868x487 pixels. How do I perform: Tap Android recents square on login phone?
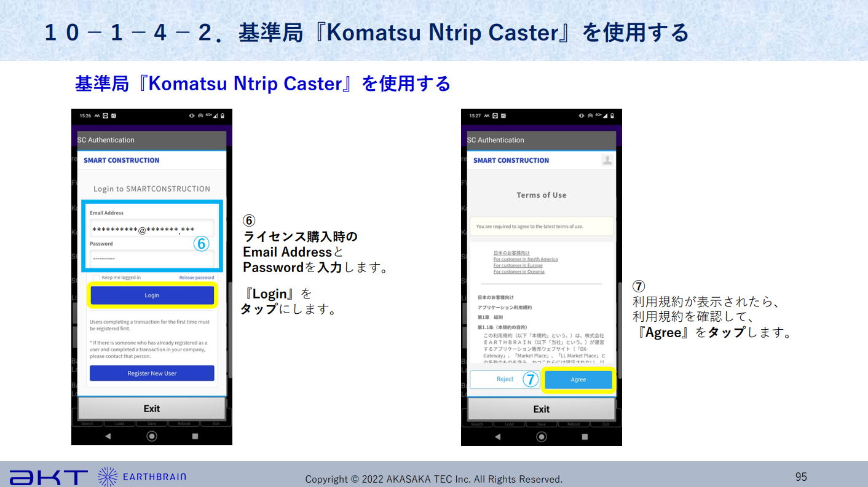coord(195,436)
